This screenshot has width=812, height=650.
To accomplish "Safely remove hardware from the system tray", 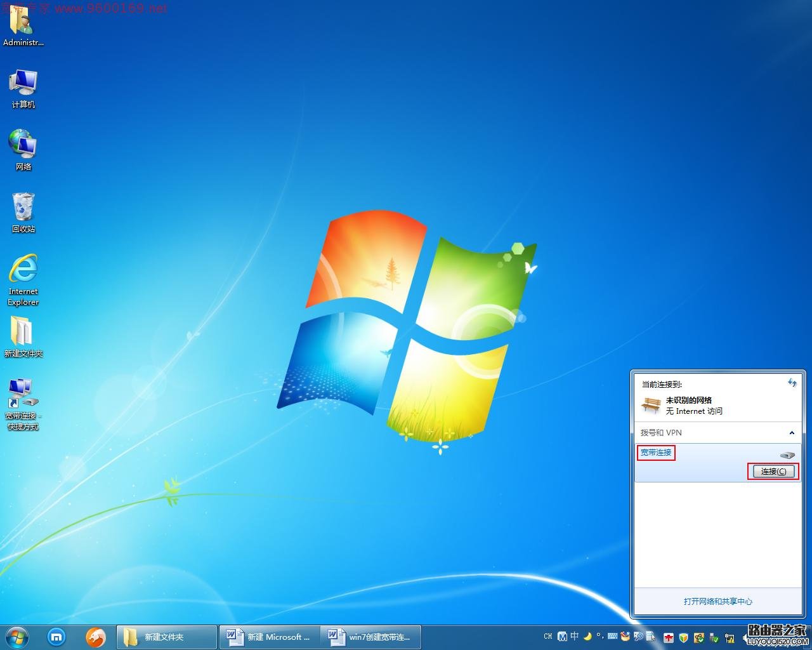I will 713,636.
